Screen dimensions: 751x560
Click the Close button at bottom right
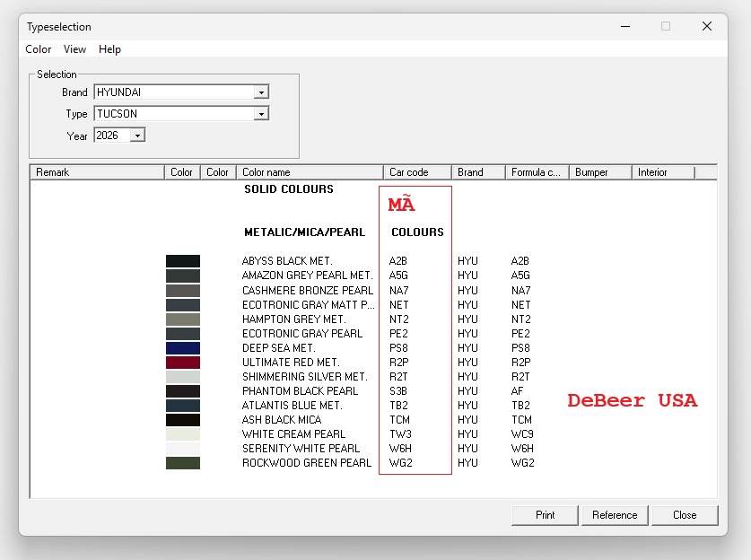pos(685,515)
